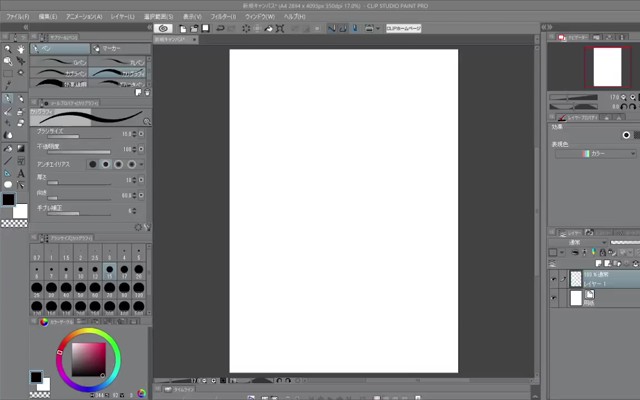This screenshot has height=400, width=640.
Task: Select brush size preset 20
Action: (x=139, y=271)
